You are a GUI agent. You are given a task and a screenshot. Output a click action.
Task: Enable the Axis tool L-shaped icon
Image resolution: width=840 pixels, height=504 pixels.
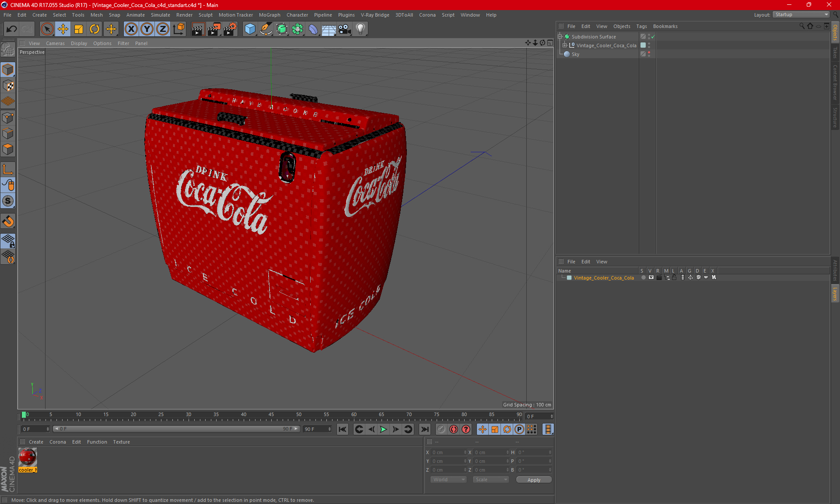tap(8, 169)
